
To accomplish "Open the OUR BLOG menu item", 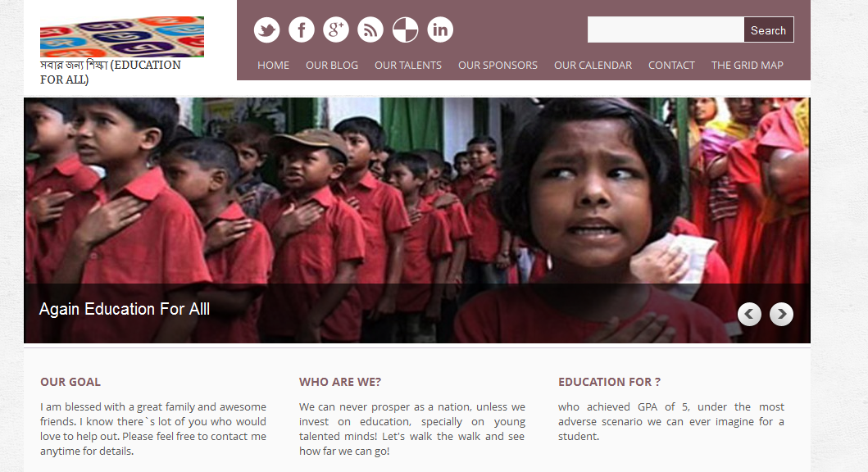I will 332,66.
